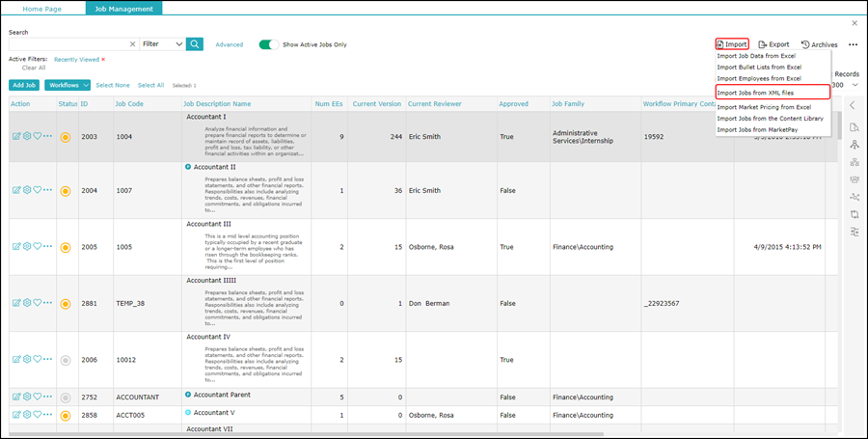Open the Filter dropdown
The height and width of the screenshot is (439, 868).
161,44
